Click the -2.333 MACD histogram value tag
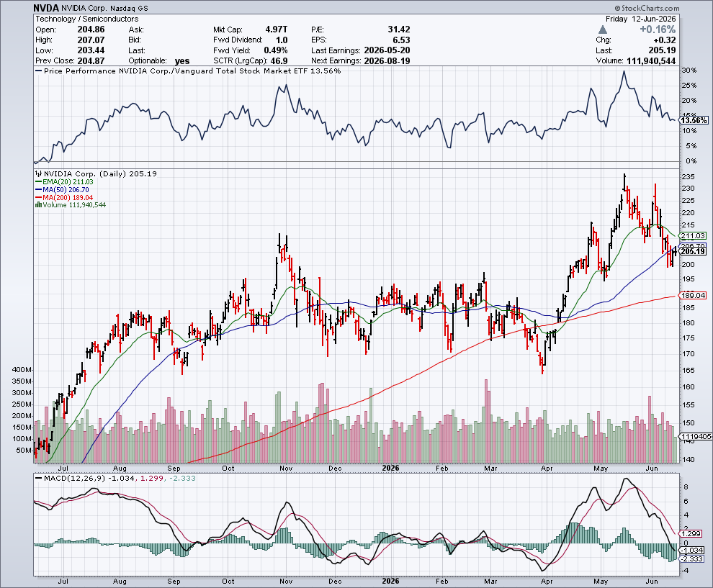This screenshot has height=588, width=713. coord(691,559)
